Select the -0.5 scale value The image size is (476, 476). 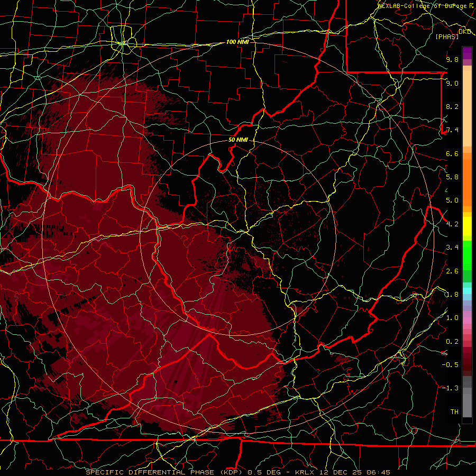pos(450,365)
